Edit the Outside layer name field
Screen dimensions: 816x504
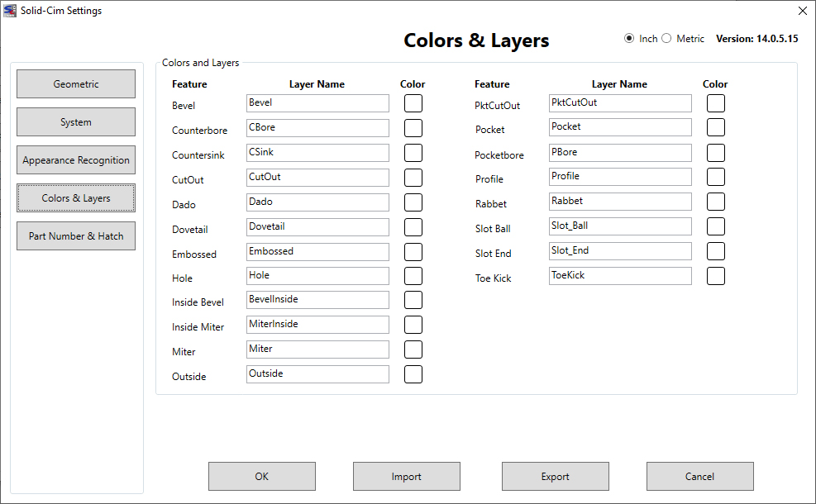(x=317, y=374)
